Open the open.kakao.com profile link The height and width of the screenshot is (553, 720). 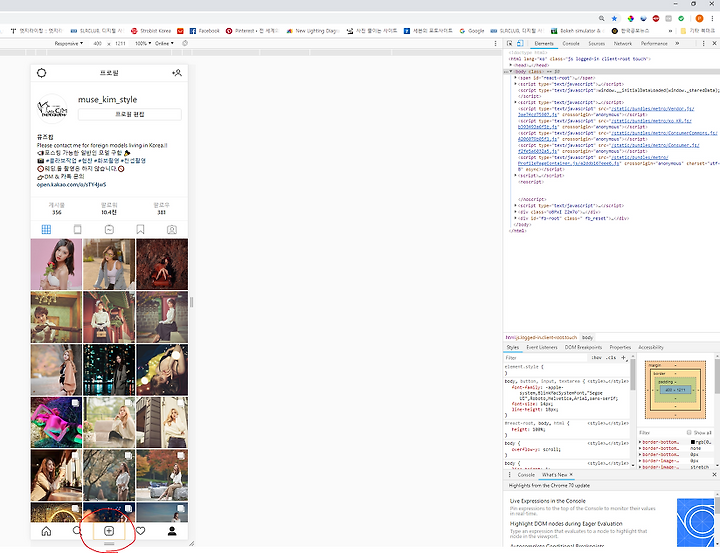(71, 185)
